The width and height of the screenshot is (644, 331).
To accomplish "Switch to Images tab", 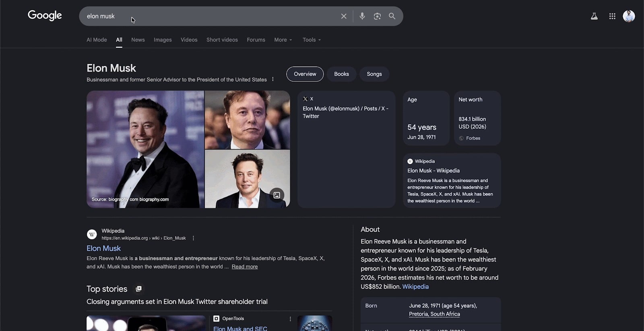I will (x=163, y=40).
